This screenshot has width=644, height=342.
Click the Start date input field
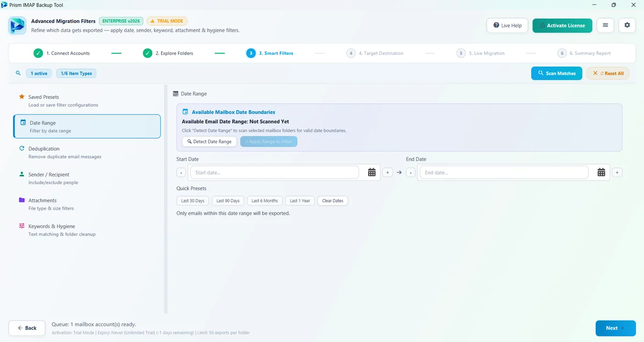[x=275, y=172]
